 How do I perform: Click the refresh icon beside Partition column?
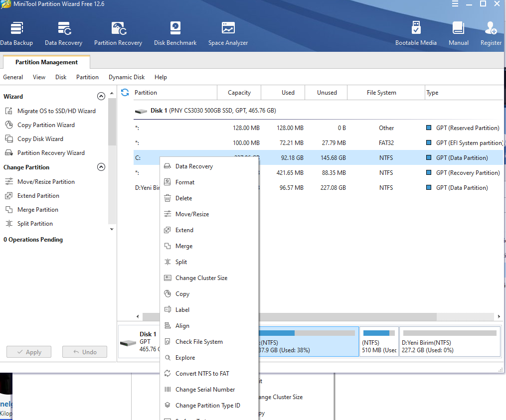pos(125,93)
